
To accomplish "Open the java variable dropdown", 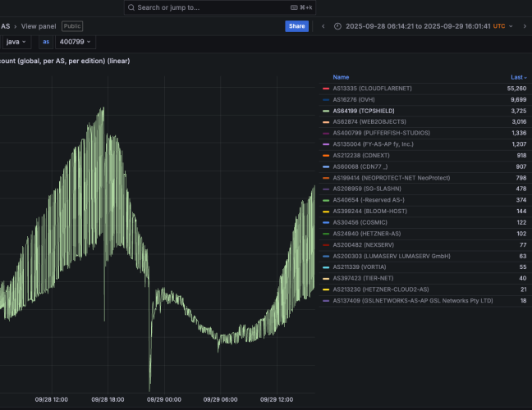I will point(17,42).
